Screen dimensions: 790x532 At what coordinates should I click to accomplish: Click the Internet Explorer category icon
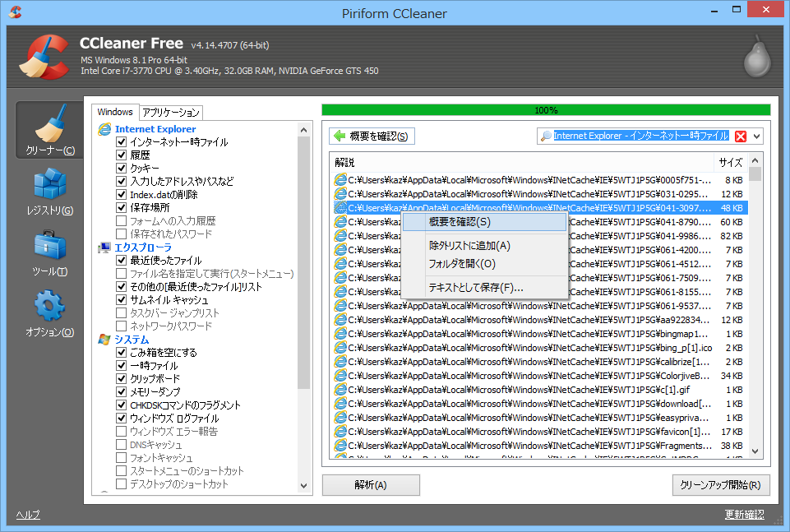click(x=104, y=129)
